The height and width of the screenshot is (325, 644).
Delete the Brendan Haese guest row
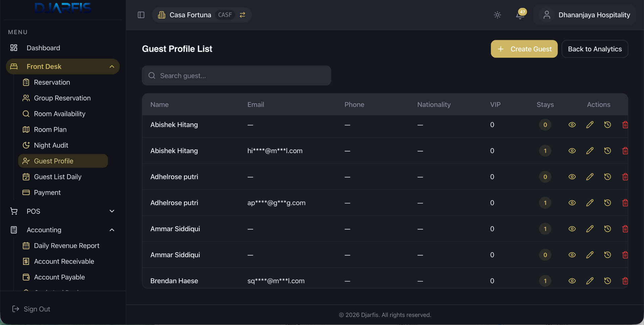click(x=625, y=281)
